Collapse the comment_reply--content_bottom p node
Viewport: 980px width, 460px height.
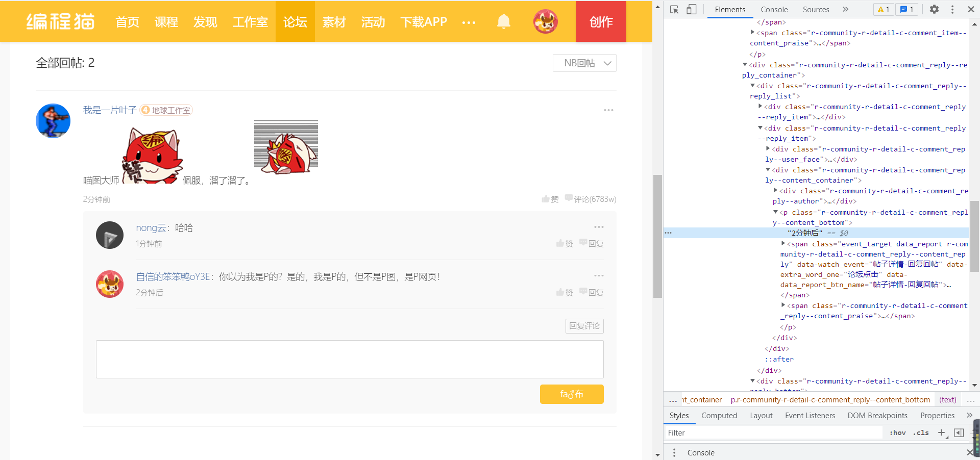click(x=776, y=212)
